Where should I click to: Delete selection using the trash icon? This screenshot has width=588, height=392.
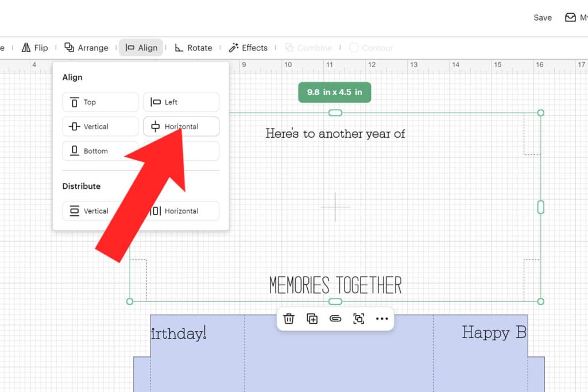(x=289, y=319)
